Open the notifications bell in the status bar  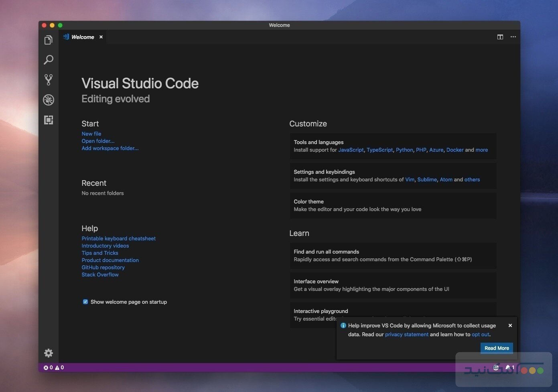coord(510,367)
